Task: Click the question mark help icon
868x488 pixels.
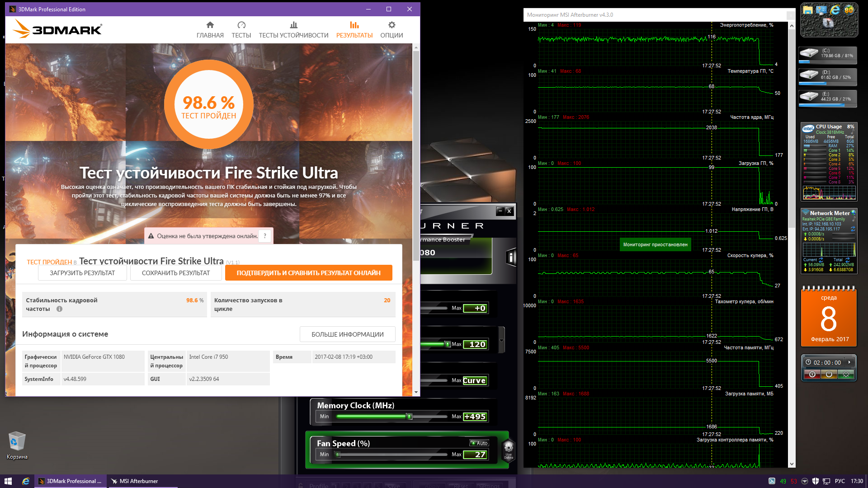Action: pos(265,236)
